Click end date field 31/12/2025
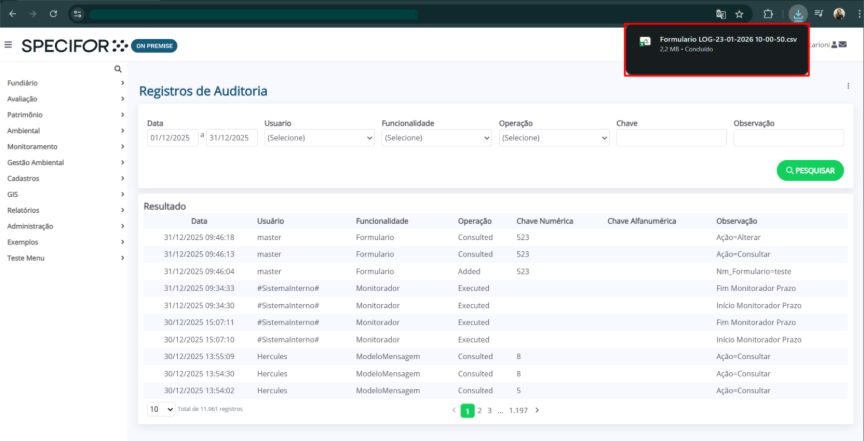 232,138
